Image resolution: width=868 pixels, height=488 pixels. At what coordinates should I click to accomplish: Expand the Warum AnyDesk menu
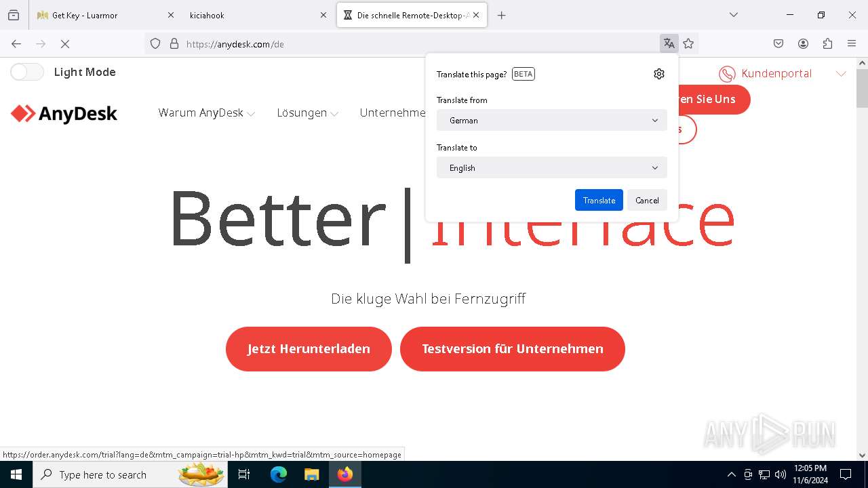coord(206,113)
